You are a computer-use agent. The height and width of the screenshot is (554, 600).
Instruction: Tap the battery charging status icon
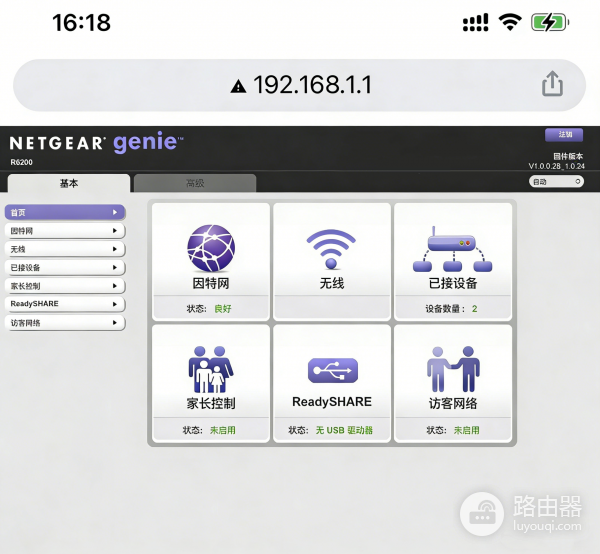(549, 22)
